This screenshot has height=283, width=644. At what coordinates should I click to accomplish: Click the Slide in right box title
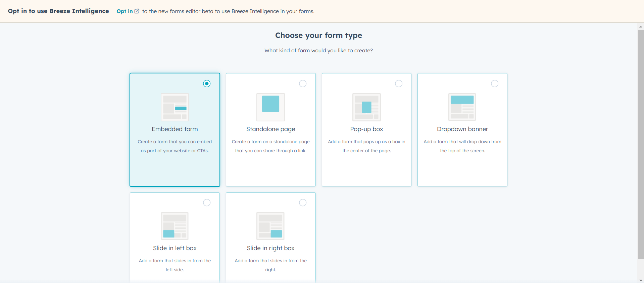tap(270, 248)
